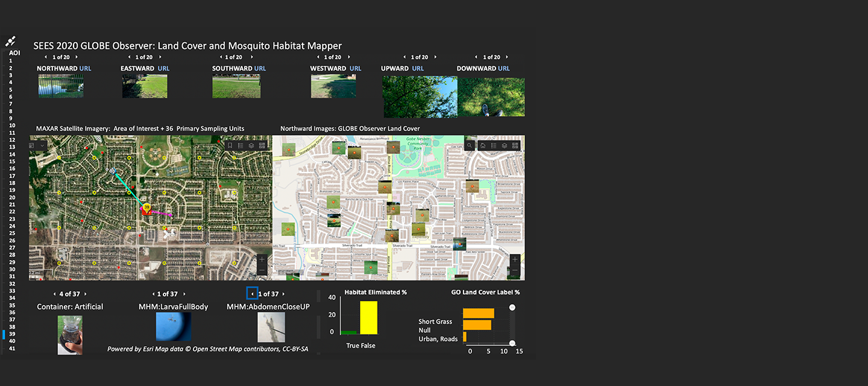
Task: Select AOI number 22 in the list
Action: click(11, 212)
